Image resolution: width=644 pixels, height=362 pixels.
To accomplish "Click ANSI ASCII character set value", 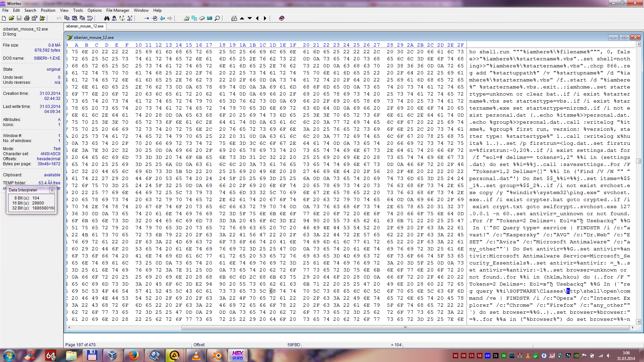I will [50, 154].
